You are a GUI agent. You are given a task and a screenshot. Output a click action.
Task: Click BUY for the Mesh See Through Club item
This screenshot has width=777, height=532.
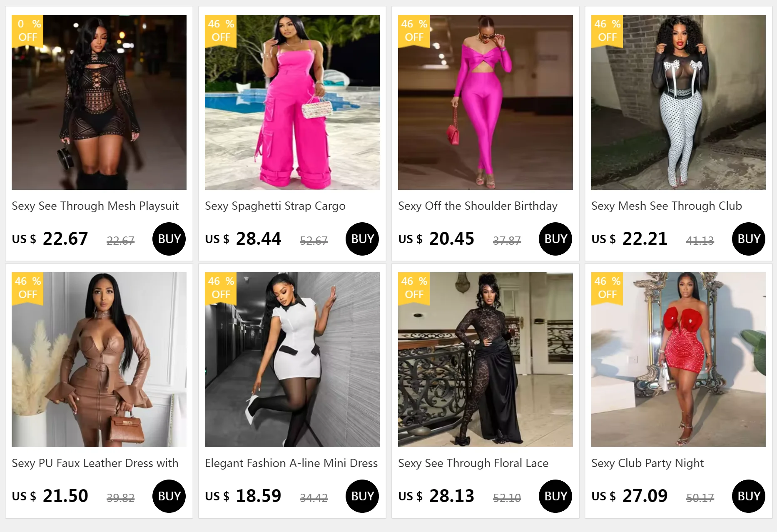pyautogui.click(x=749, y=239)
